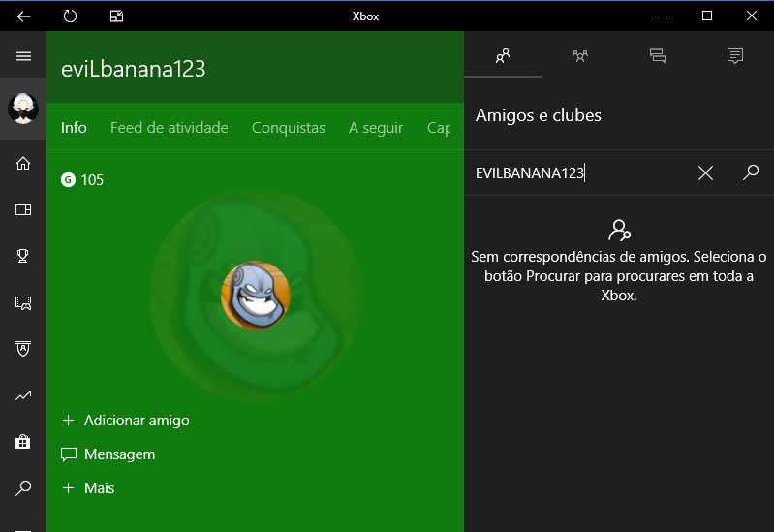This screenshot has width=774, height=532.
Task: Click the eviLbanana123 gamerpic
Action: pos(255,296)
